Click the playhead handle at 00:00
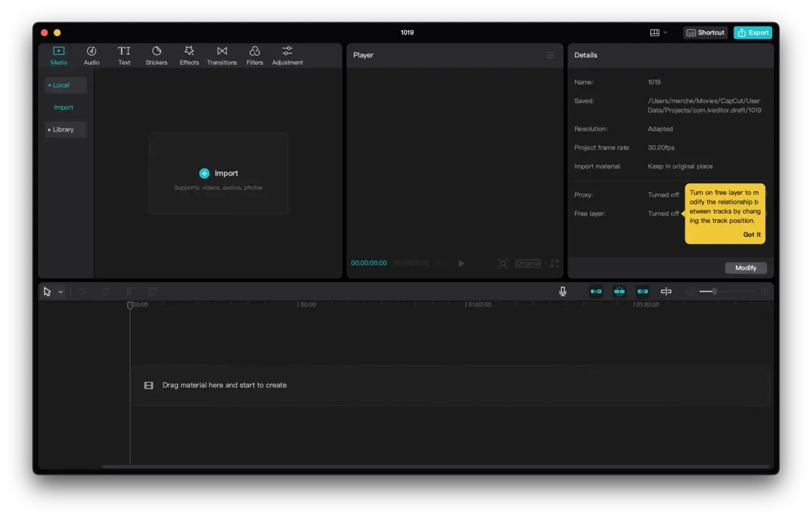The width and height of the screenshot is (812, 518). point(130,305)
